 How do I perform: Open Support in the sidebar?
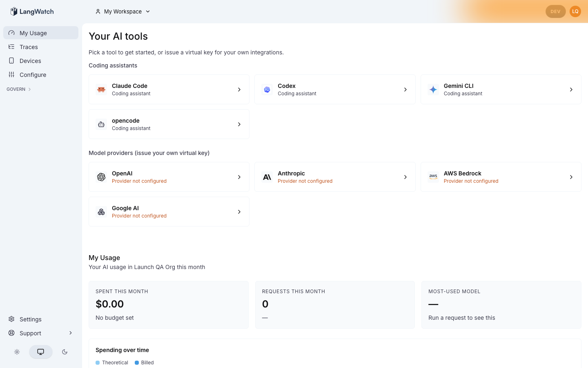coord(41,333)
